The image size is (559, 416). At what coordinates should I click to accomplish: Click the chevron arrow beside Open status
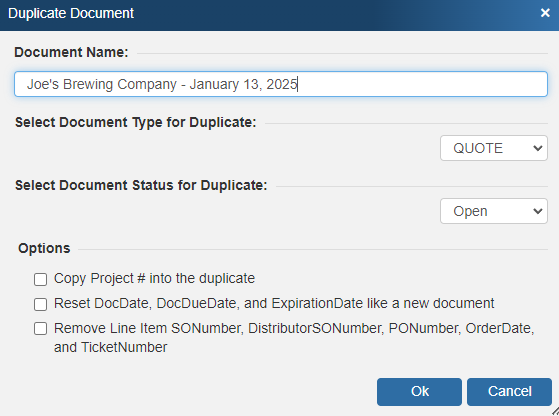click(x=538, y=211)
